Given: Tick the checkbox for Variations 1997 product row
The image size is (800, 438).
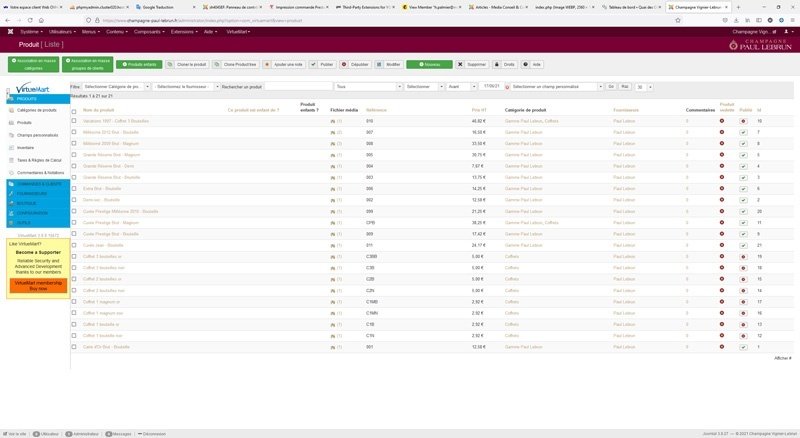Looking at the screenshot, I should [74, 121].
